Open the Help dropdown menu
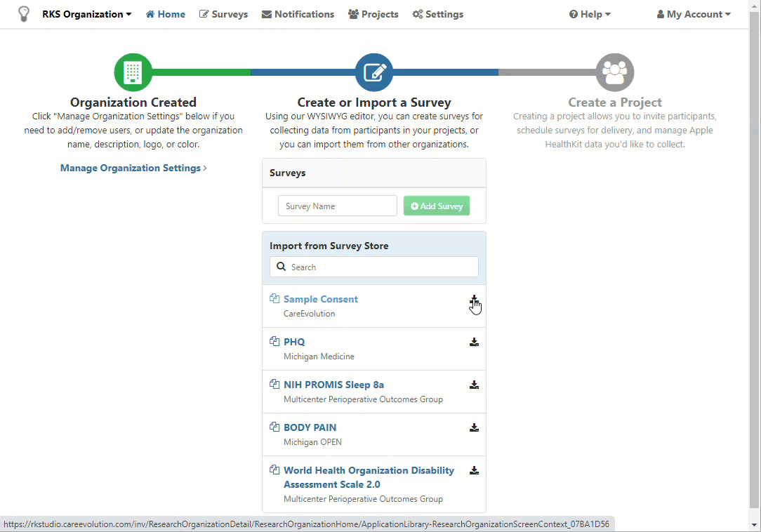761x532 pixels. pos(590,14)
